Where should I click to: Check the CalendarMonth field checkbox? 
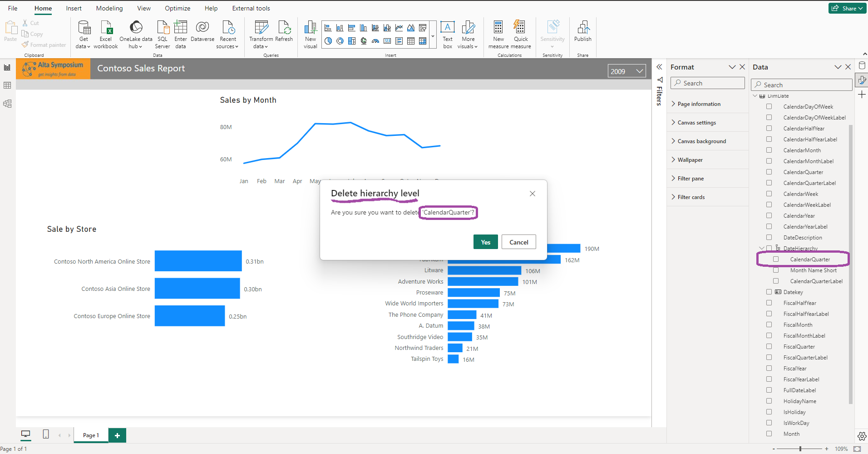[x=769, y=150]
